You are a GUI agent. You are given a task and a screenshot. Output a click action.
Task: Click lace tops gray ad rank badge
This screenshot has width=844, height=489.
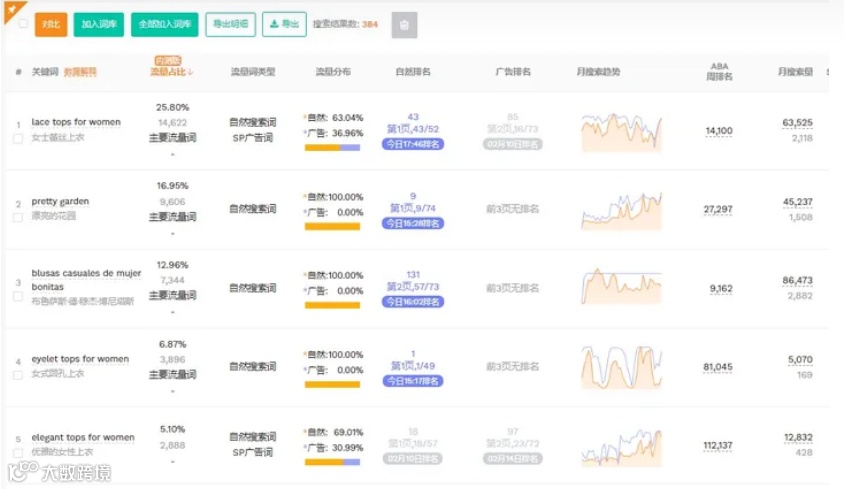point(512,144)
